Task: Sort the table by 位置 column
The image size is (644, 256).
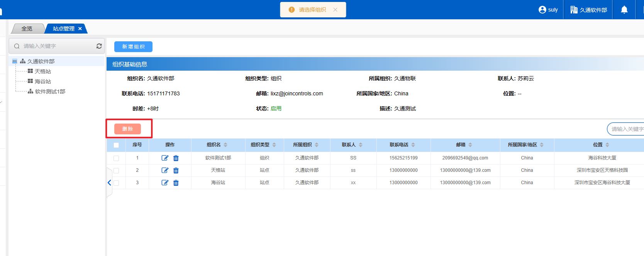Action: pyautogui.click(x=607, y=145)
